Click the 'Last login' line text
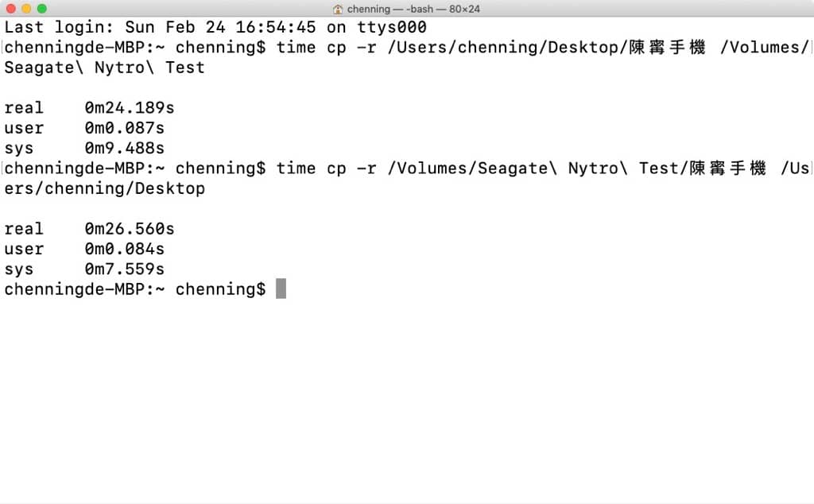 click(215, 27)
